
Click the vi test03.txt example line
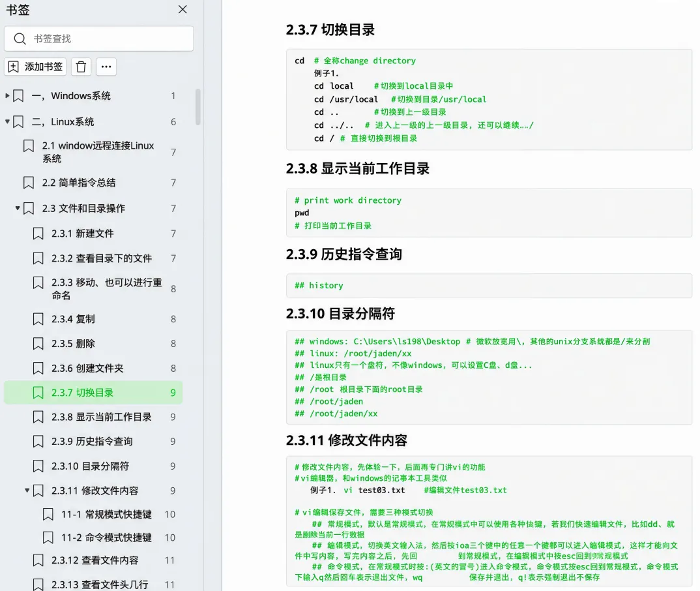(x=409, y=490)
